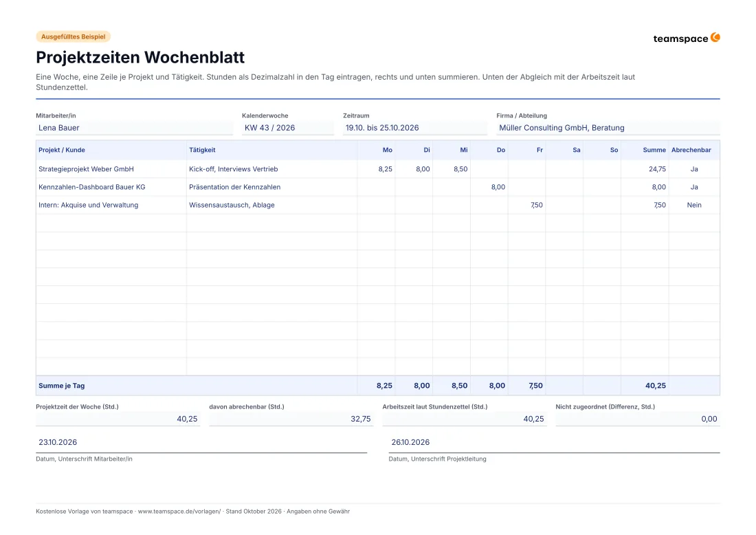This screenshot has height=535, width=756.
Task: Click the 'Datum, Unterschrift Projektleitung' label
Action: tap(437, 459)
